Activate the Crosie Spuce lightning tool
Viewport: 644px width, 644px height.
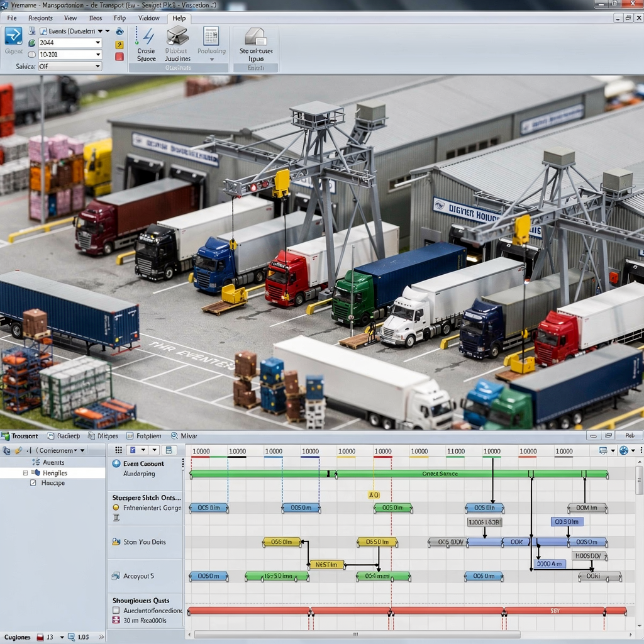click(x=147, y=43)
